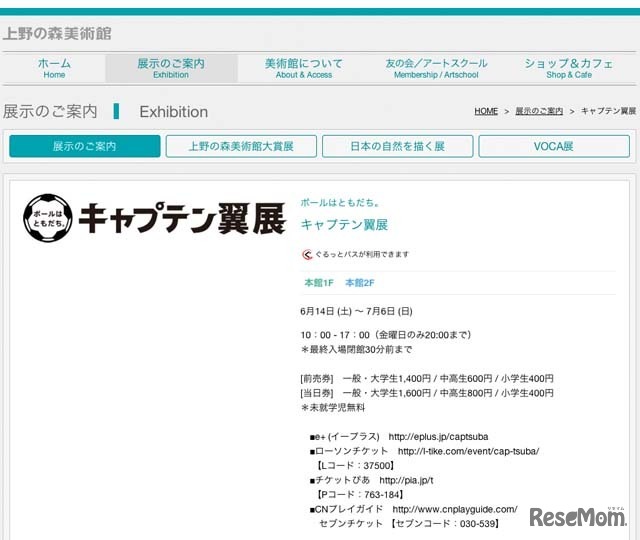Click the ＊未就学児無料 note

click(333, 407)
